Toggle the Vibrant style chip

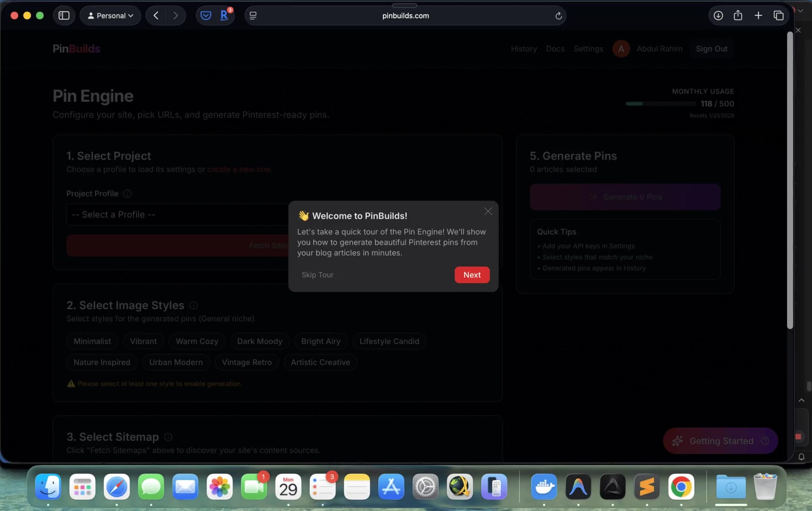coord(143,341)
